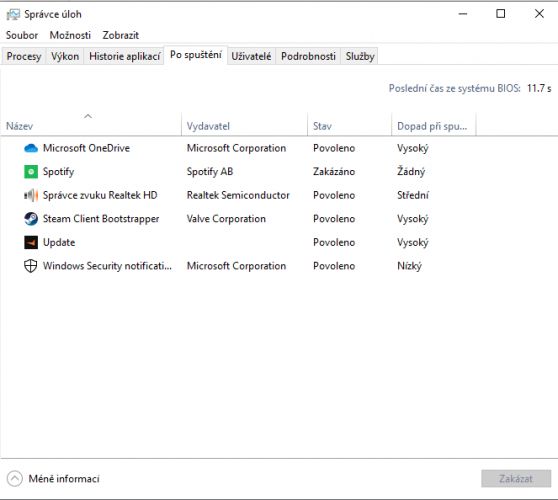Switch to the Procesy tab
The image size is (558, 500).
(24, 56)
